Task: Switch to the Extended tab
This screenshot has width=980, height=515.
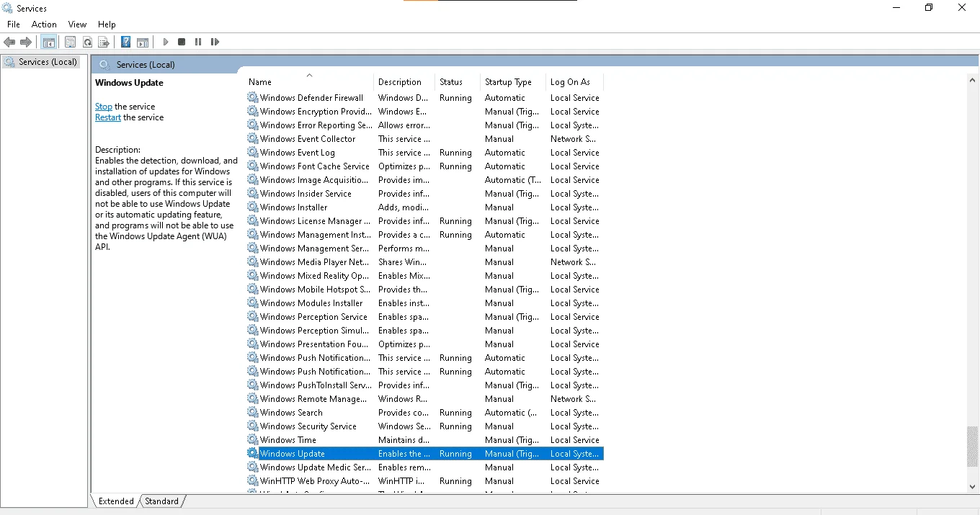Action: click(116, 501)
